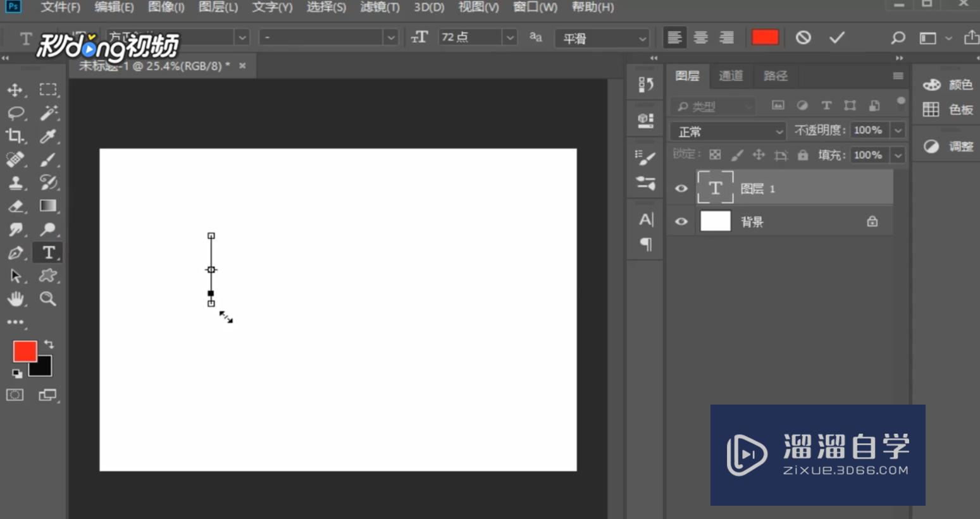Select the Horizontal Type tool
This screenshot has height=519, width=980.
[x=48, y=253]
